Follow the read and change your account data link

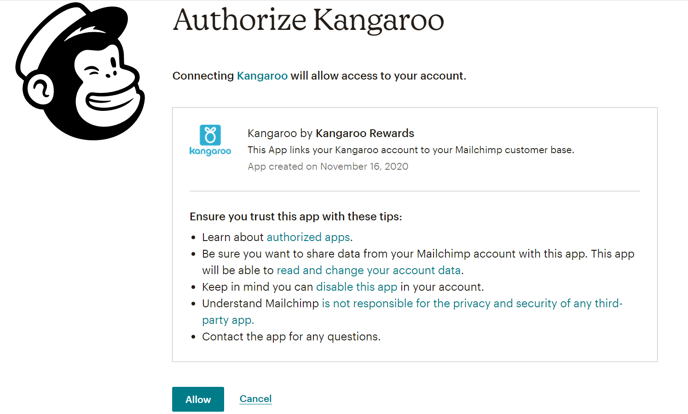[x=369, y=270]
